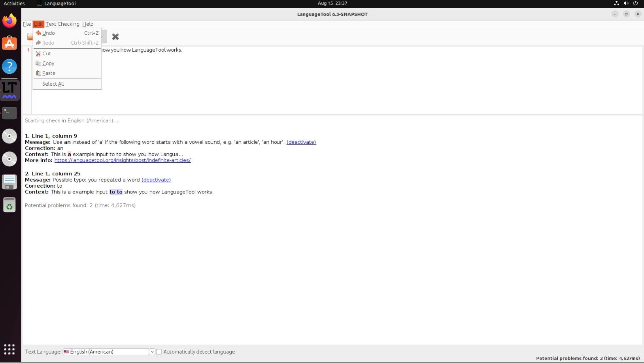Screen dimensions: 644x363
Task: Open the recycle bin dock icon
Action: tap(9, 205)
